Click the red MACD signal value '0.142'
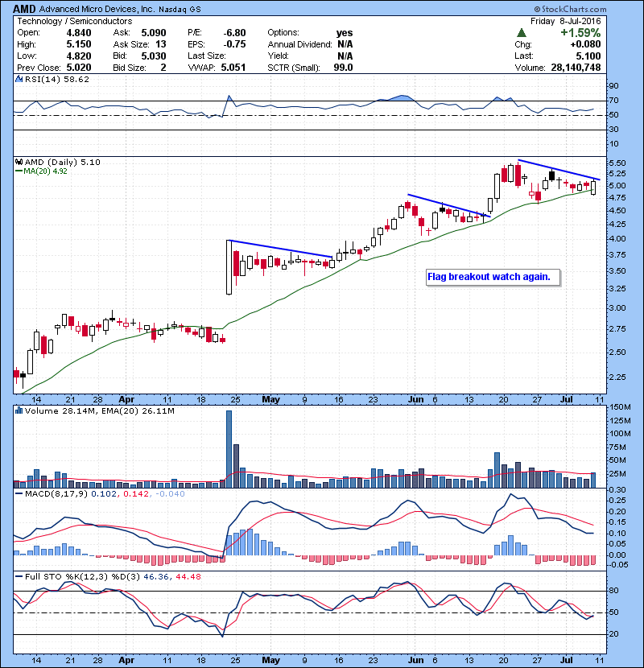The height and width of the screenshot is (668, 644). 136,494
